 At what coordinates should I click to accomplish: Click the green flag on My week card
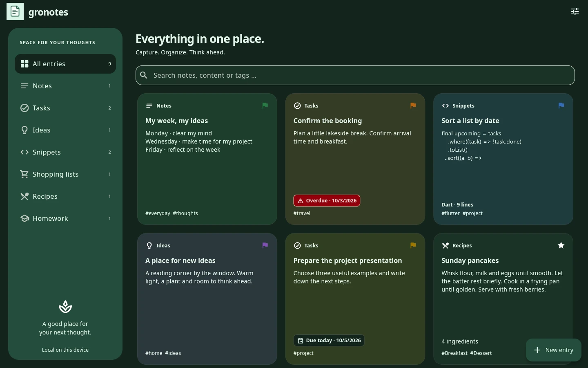coord(265,106)
